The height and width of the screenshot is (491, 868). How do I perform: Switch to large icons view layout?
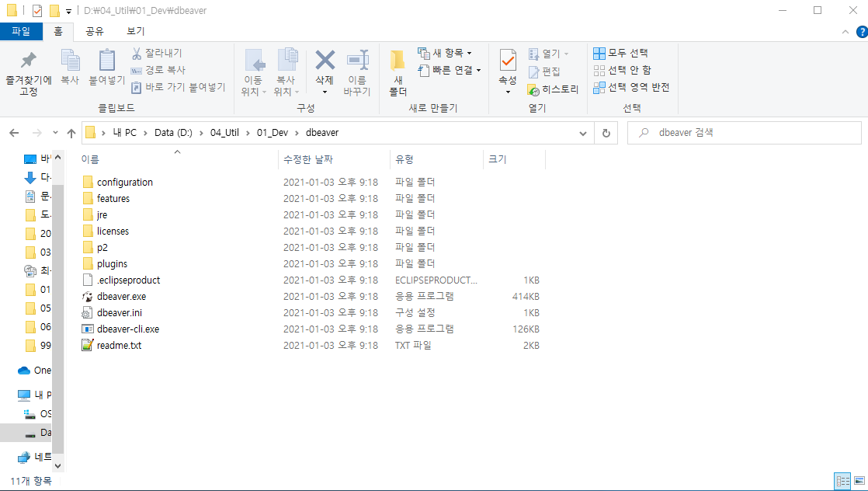click(859, 481)
